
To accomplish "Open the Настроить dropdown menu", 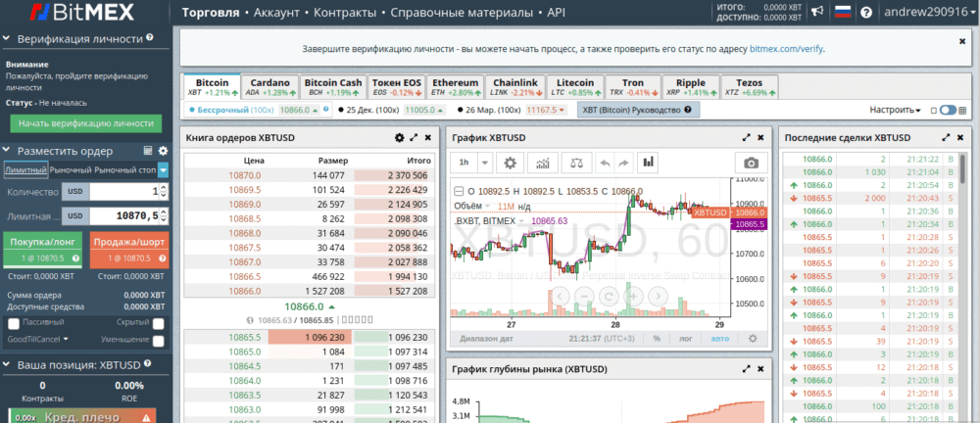I will tap(895, 111).
